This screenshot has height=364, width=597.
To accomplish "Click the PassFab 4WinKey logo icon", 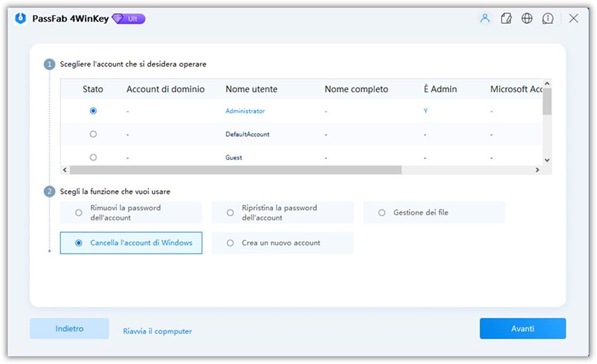I will [x=20, y=19].
